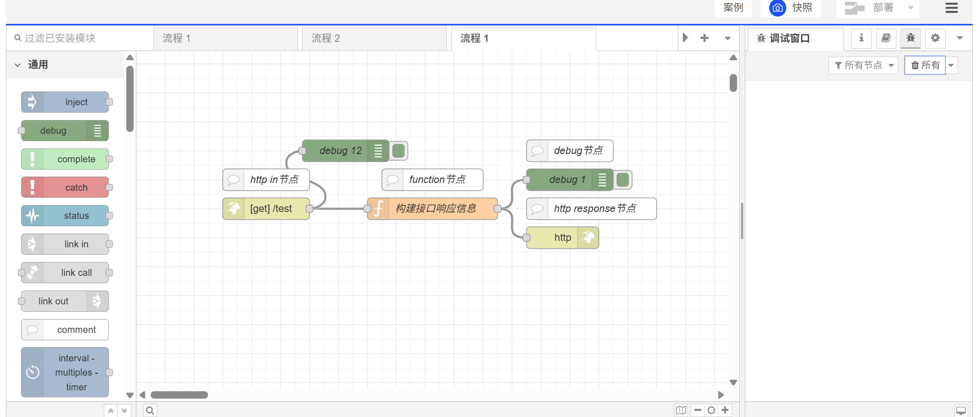Toggle the navigator map view
Screen dimensions: 980x417
tap(681, 410)
